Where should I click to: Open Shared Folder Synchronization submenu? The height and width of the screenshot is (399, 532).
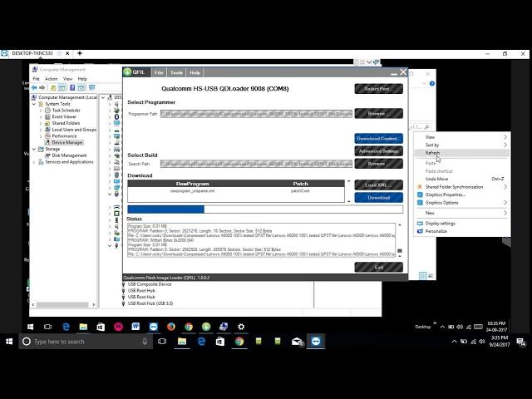coord(462,186)
